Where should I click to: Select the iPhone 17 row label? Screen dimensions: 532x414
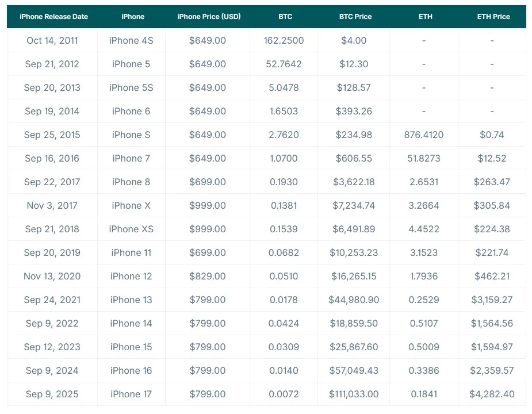coord(131,394)
